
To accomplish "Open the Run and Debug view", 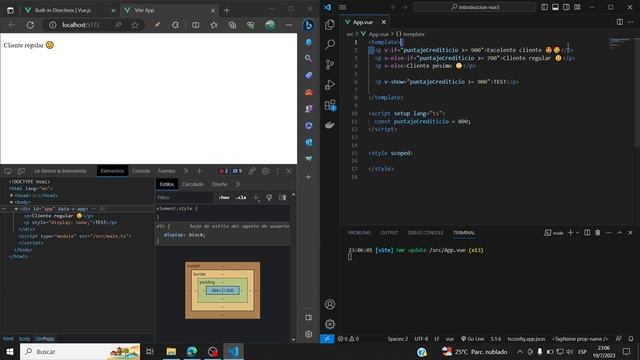I will [x=330, y=84].
